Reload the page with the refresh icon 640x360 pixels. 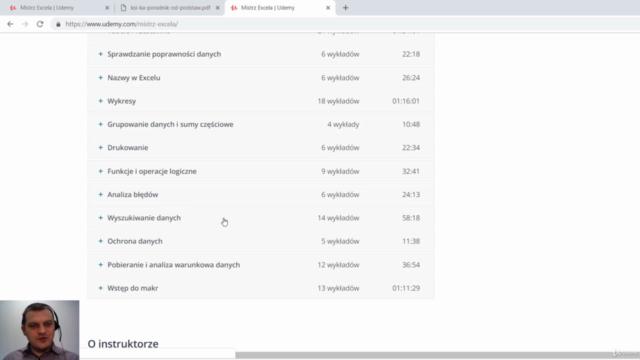point(40,24)
